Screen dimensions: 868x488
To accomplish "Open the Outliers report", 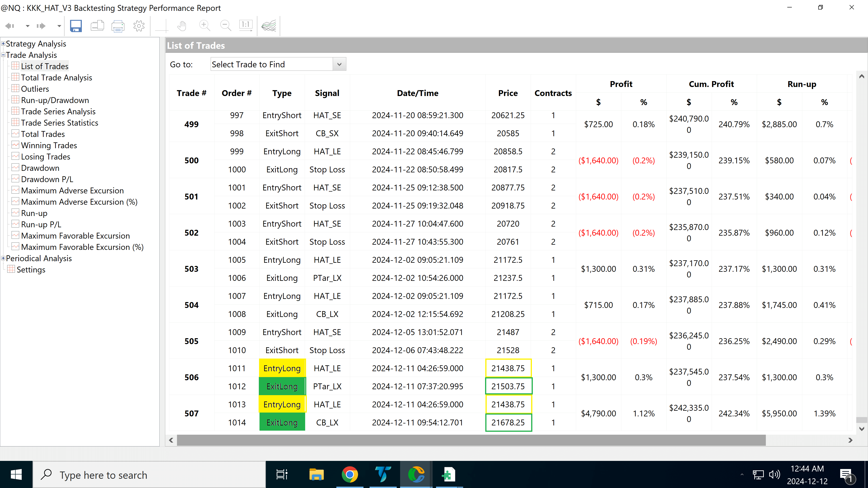I will pyautogui.click(x=35, y=89).
